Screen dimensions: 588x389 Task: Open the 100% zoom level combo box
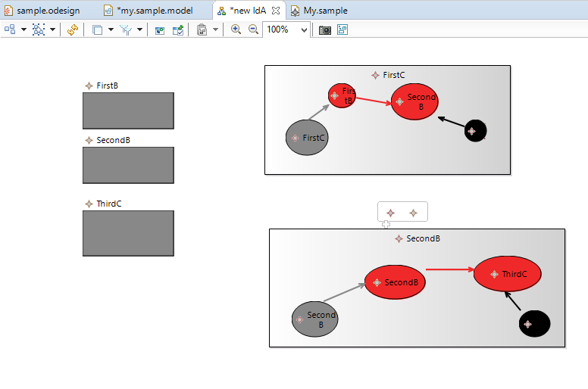287,30
